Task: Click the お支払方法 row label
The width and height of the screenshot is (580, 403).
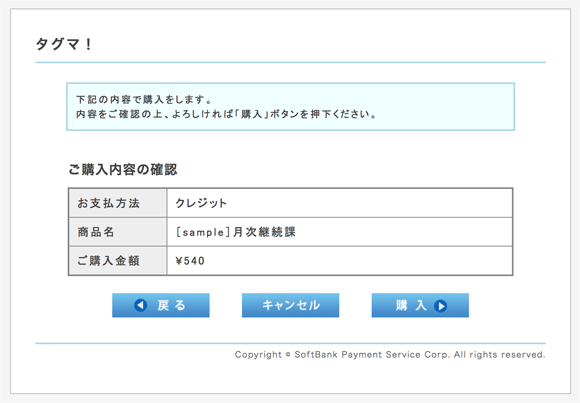Action: coord(108,203)
